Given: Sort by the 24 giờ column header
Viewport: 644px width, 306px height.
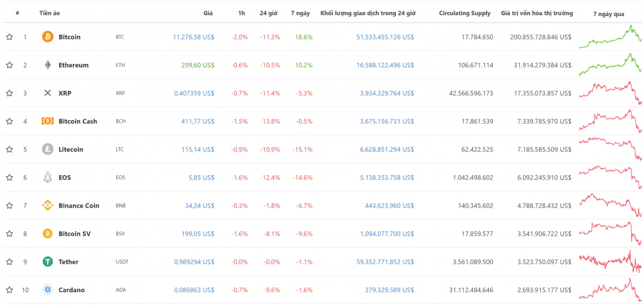Looking at the screenshot, I should (268, 13).
